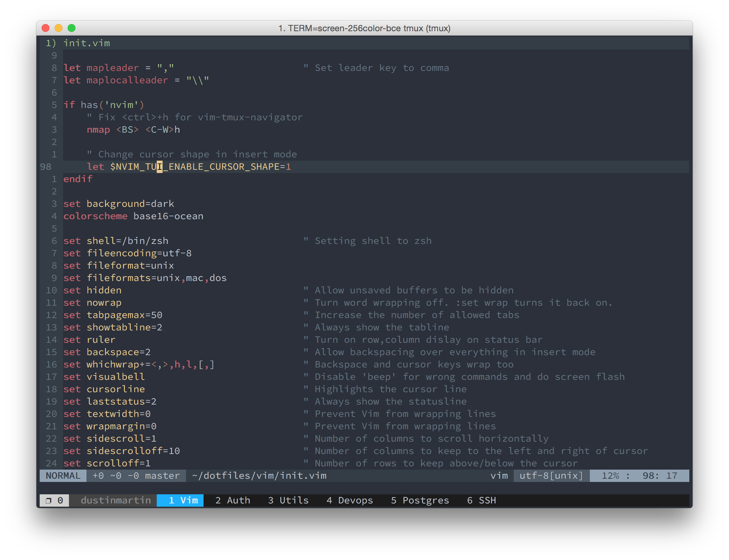Screen dimensions: 729x560
Task: Click the ~/dotfiles/vim/init.vim path
Action: pyautogui.click(x=259, y=476)
